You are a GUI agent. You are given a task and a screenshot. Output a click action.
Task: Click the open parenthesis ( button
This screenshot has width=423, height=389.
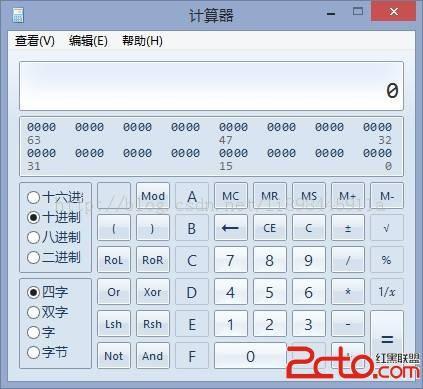point(114,228)
